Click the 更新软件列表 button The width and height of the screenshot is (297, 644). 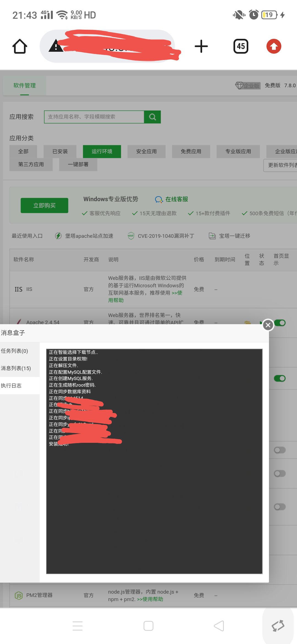[280, 165]
